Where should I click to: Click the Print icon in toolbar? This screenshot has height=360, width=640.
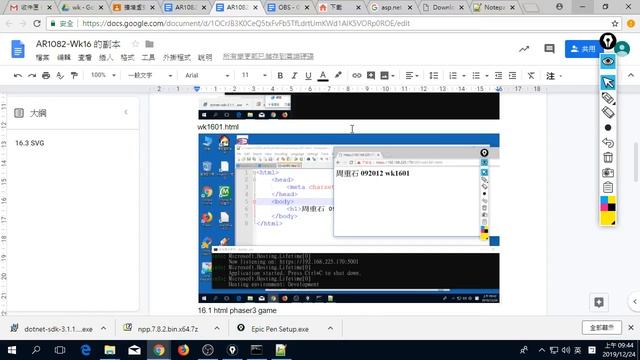coord(46,76)
